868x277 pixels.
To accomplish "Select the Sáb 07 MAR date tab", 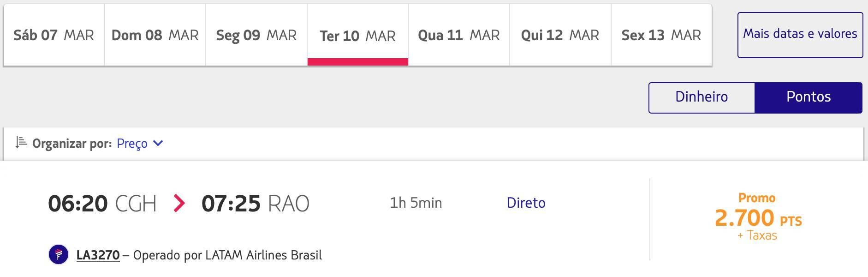I will point(54,35).
